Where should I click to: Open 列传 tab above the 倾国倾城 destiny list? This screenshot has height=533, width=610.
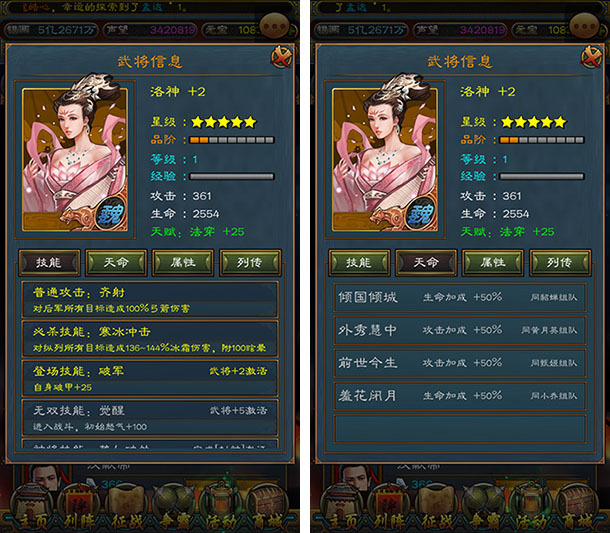[560, 263]
